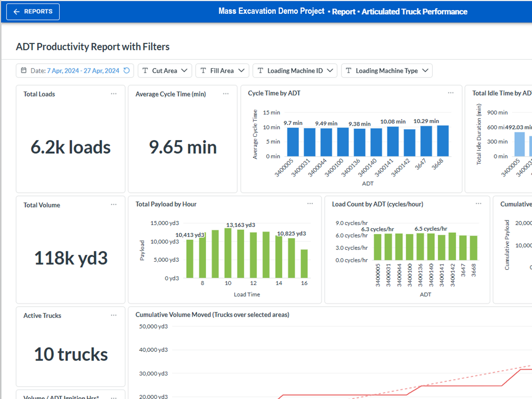
Task: Open the Total Volume card options menu
Action: pyautogui.click(x=114, y=204)
